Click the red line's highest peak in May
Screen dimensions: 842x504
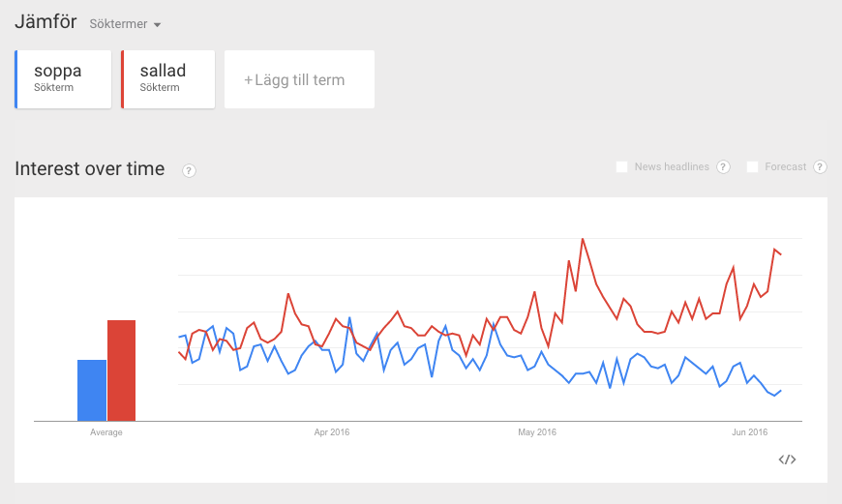[583, 239]
